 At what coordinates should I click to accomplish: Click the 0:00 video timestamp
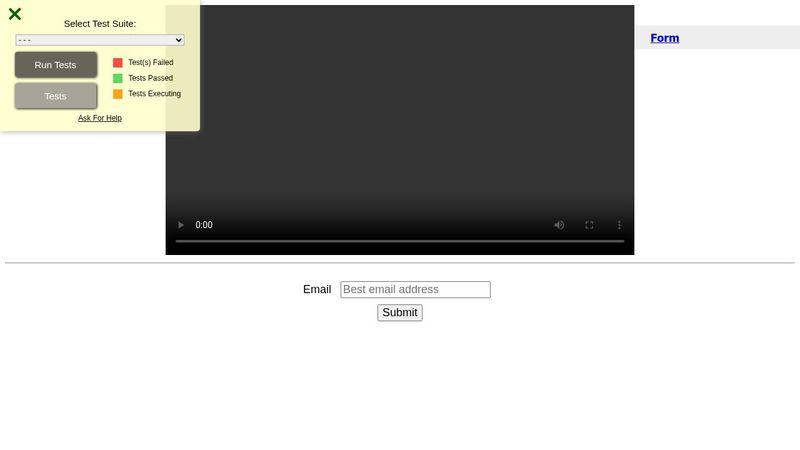204,225
